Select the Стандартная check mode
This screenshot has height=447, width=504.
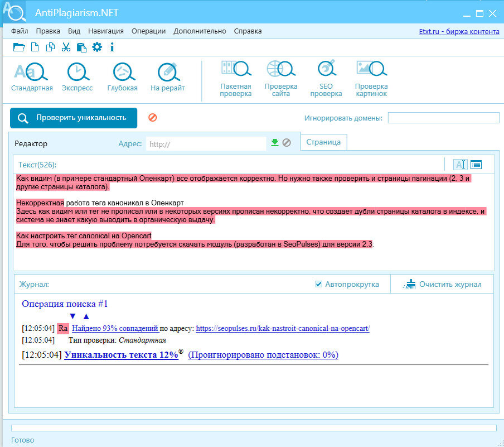[32, 77]
